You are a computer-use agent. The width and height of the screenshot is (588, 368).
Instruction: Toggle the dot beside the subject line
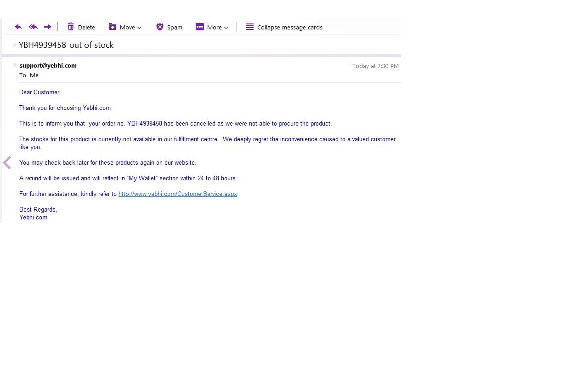click(x=14, y=45)
